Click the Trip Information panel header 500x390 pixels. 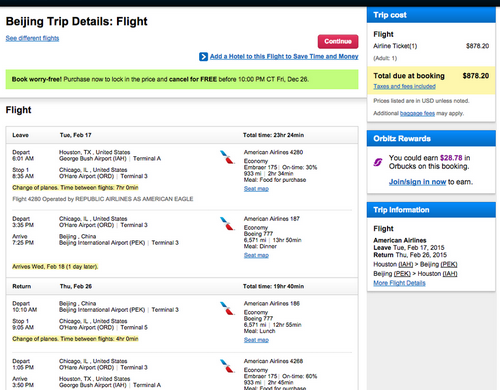point(431,210)
